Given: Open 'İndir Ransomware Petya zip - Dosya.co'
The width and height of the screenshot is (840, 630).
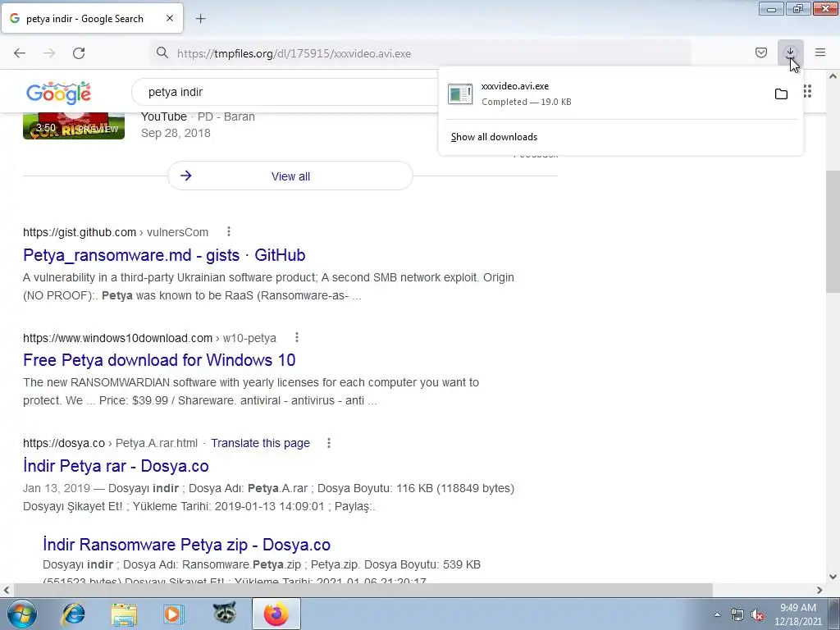Looking at the screenshot, I should point(186,545).
